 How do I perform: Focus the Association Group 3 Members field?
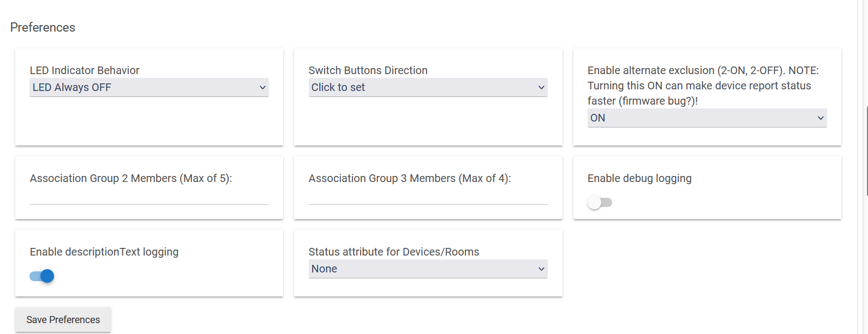428,197
